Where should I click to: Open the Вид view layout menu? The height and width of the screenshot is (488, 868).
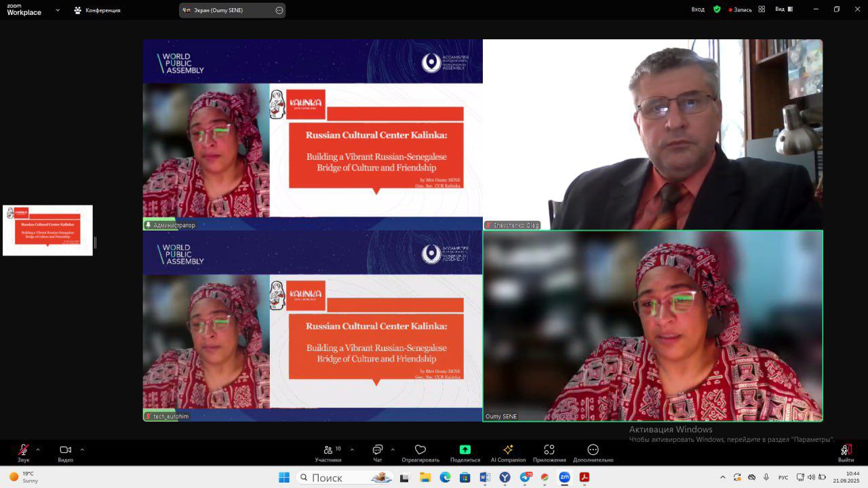pos(780,9)
